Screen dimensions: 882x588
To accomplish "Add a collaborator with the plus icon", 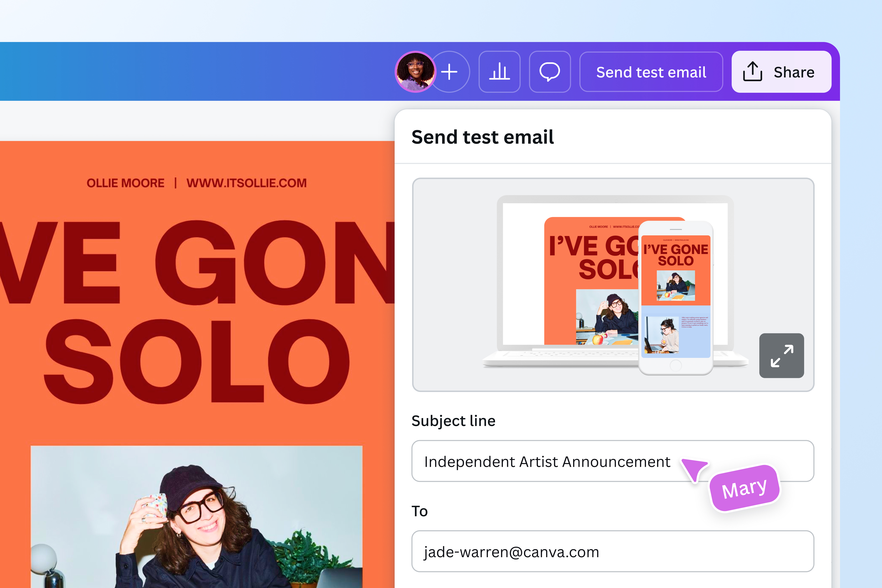I will point(450,72).
